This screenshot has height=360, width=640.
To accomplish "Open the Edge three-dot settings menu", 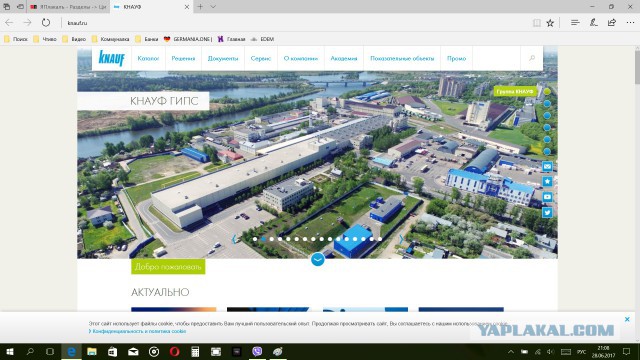I will pyautogui.click(x=630, y=23).
